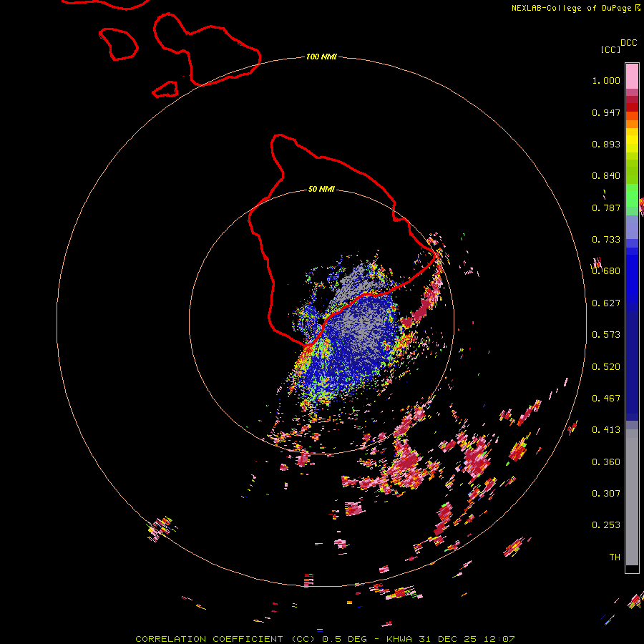Select the 1.000 value on the scale
The height and width of the screenshot is (644, 644).
click(x=606, y=80)
